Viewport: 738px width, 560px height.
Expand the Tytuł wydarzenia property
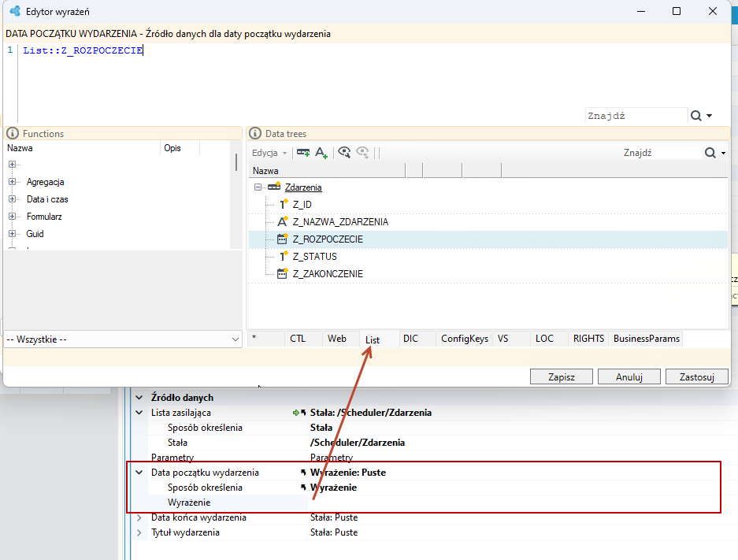click(139, 532)
